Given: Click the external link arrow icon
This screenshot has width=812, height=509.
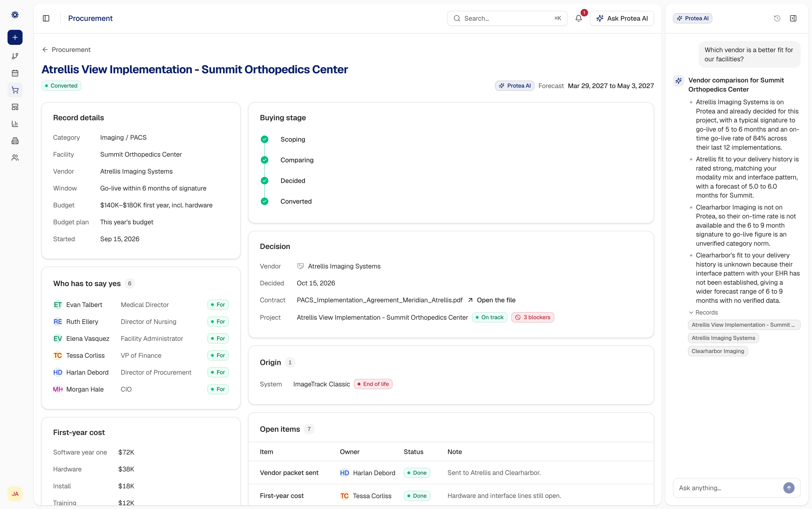Looking at the screenshot, I should [470, 300].
